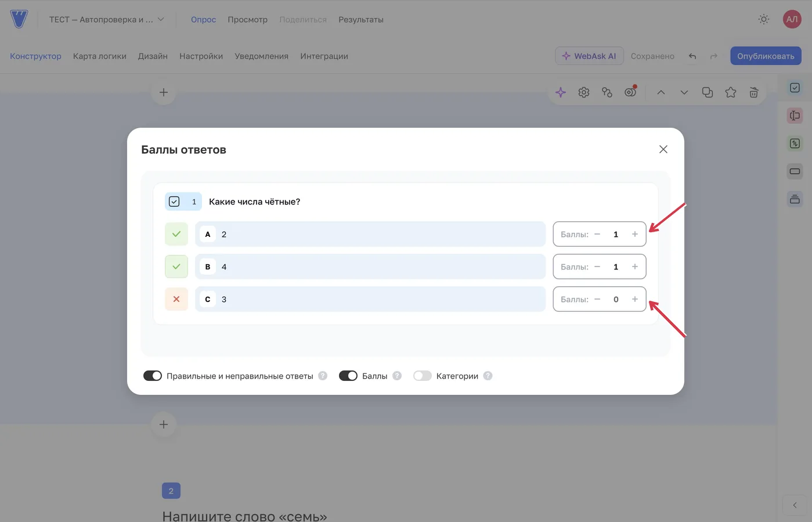The image size is (812, 522).
Task: Decrease points for answer A with minus
Action: [597, 234]
